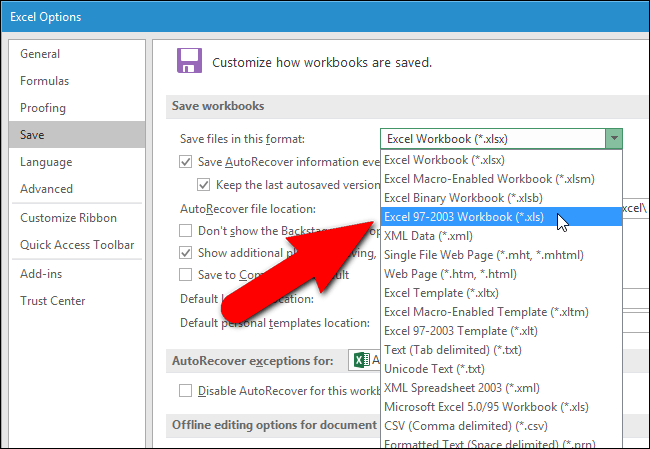Toggle Keep the last autosaved version checkbox
The image size is (650, 449).
(204, 184)
